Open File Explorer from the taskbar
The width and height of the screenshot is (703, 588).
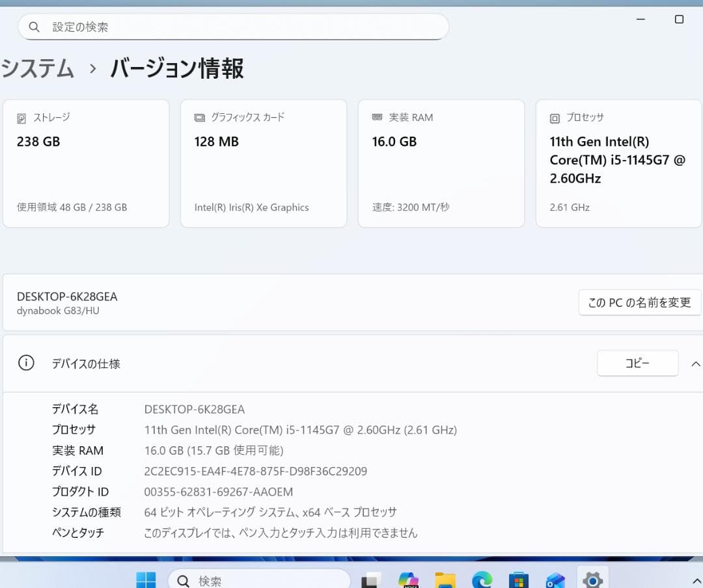point(445,579)
